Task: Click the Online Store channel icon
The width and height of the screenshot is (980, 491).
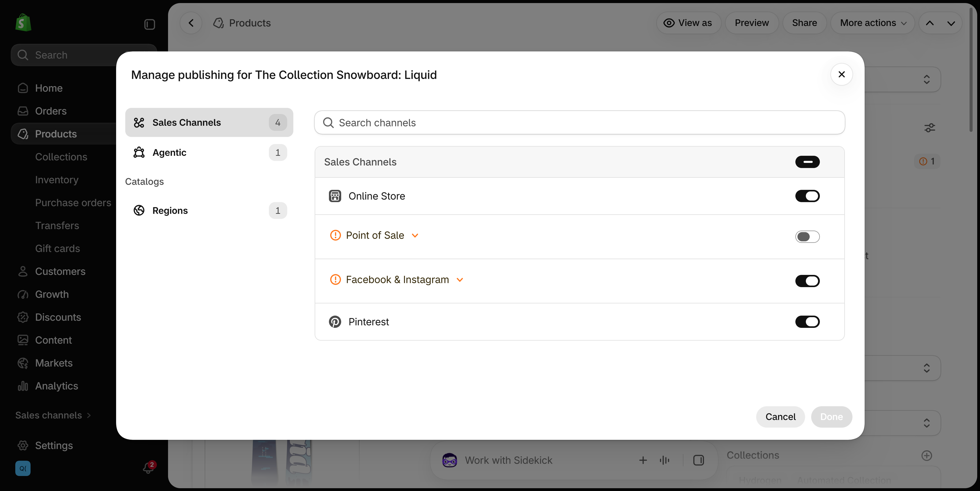Action: [335, 196]
